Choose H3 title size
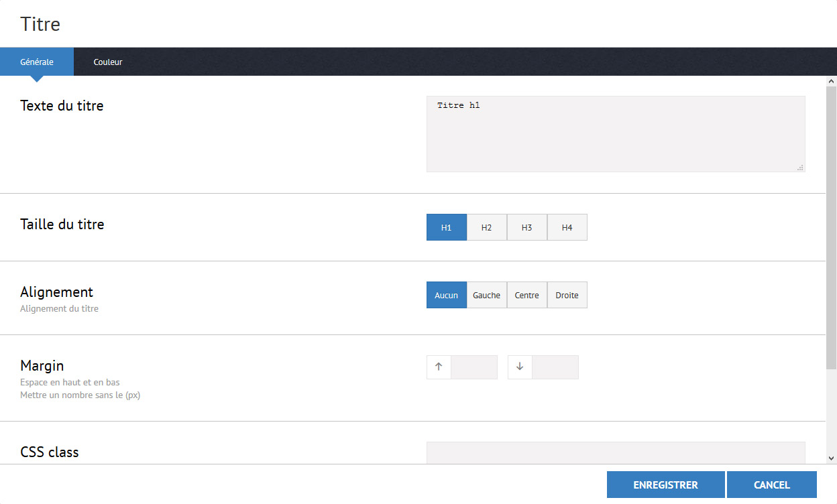837x504 pixels. [527, 227]
